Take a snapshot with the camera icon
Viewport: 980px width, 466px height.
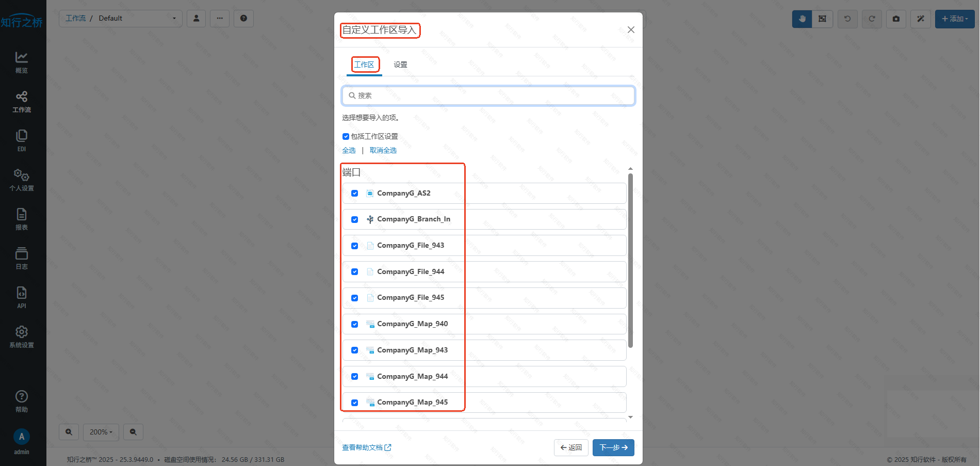click(x=896, y=19)
